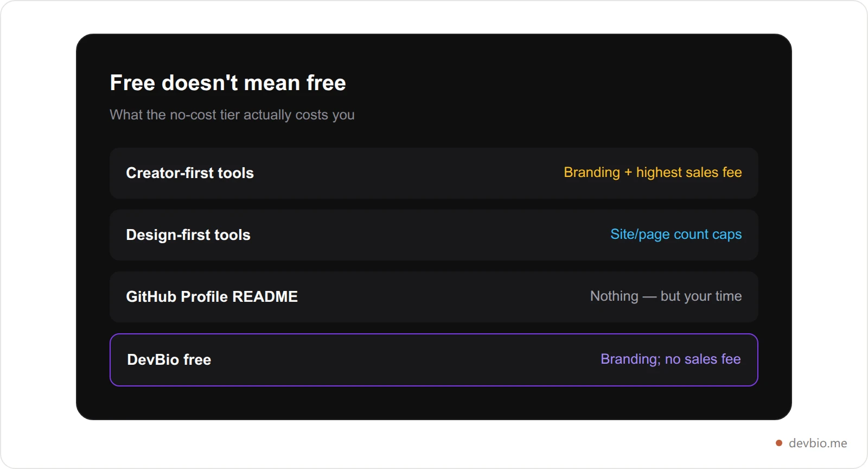Screen dimensions: 868x469
Task: Select 'Branding; no sales fee' text
Action: pos(671,359)
